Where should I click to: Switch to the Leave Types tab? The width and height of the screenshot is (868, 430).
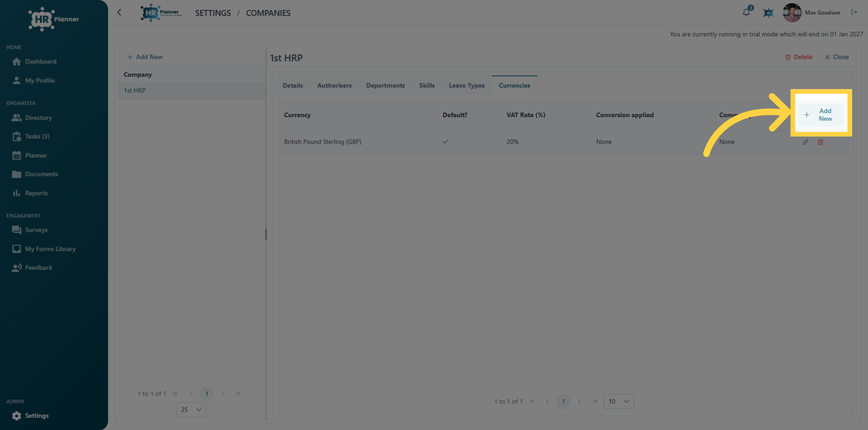pyautogui.click(x=467, y=85)
